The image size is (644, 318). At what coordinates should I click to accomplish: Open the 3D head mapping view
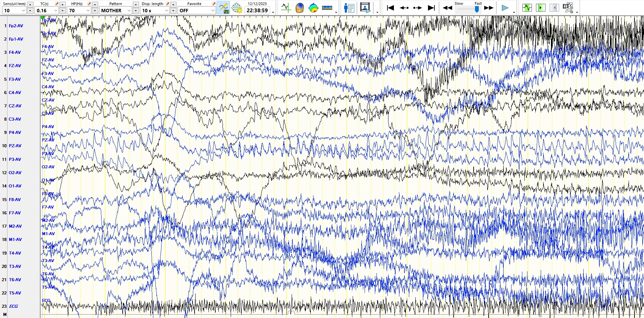point(300,8)
